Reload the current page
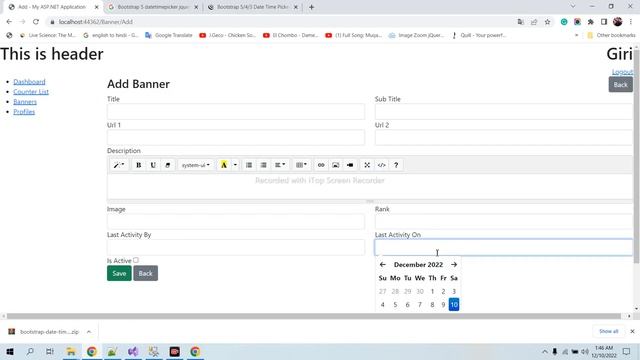The width and height of the screenshot is (640, 360). (x=36, y=22)
